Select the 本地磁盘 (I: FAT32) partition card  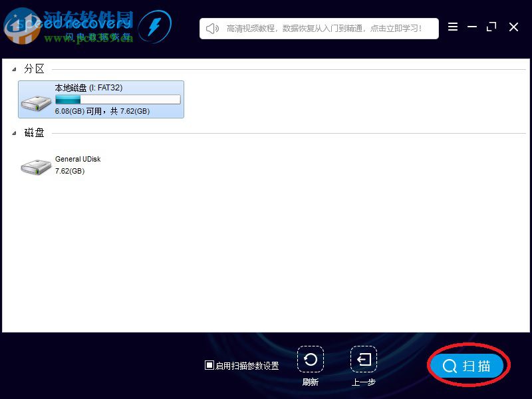coord(101,99)
